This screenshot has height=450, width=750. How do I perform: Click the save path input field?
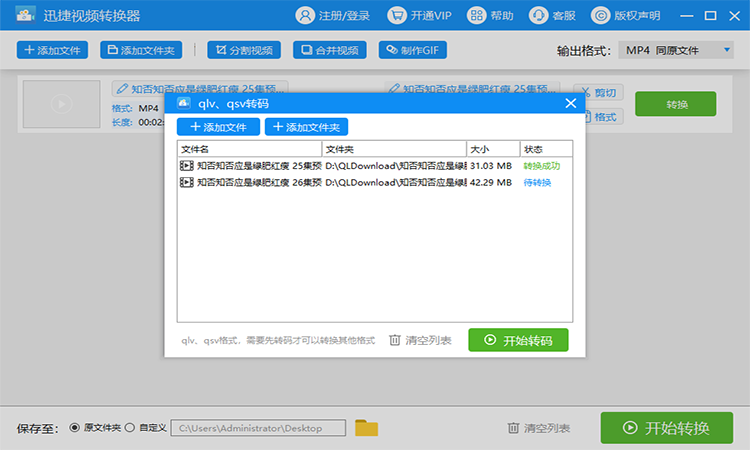[x=258, y=428]
